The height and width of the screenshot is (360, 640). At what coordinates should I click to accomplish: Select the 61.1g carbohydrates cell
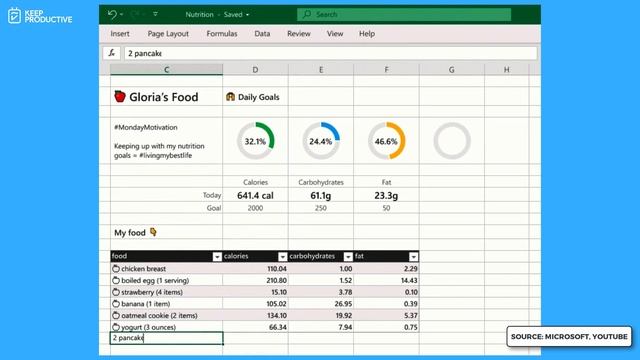click(321, 196)
